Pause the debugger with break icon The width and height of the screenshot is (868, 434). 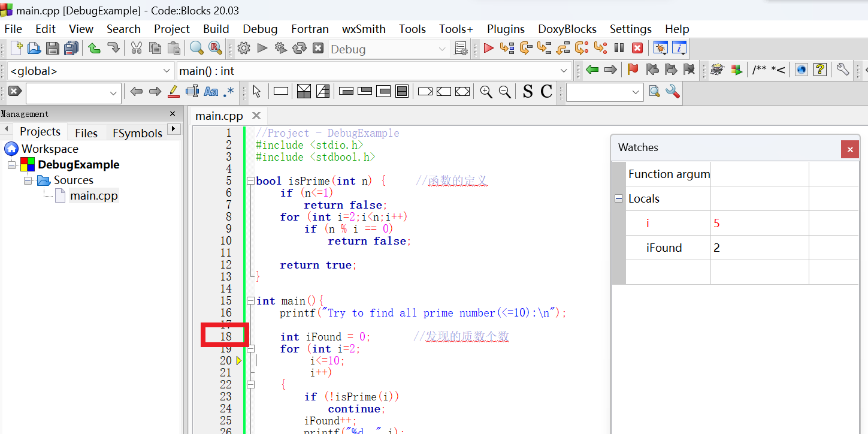(x=619, y=48)
